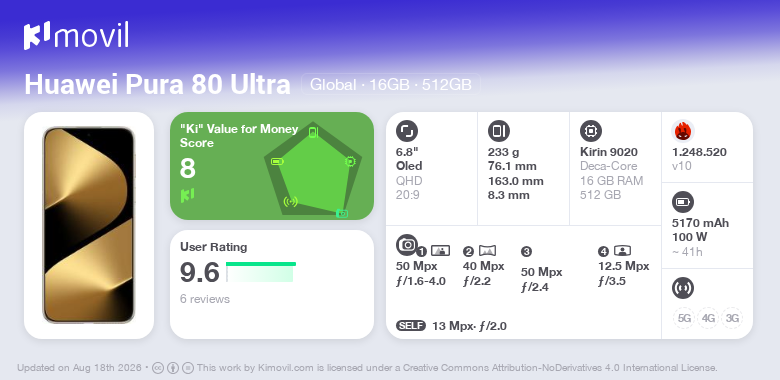780x380 pixels.
Task: Click the main camera icon
Action: (x=407, y=244)
